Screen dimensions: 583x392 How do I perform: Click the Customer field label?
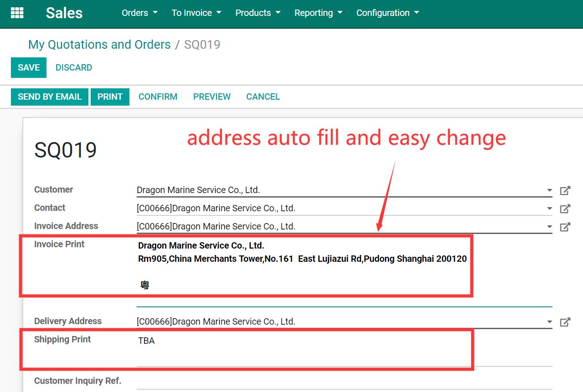coord(53,189)
